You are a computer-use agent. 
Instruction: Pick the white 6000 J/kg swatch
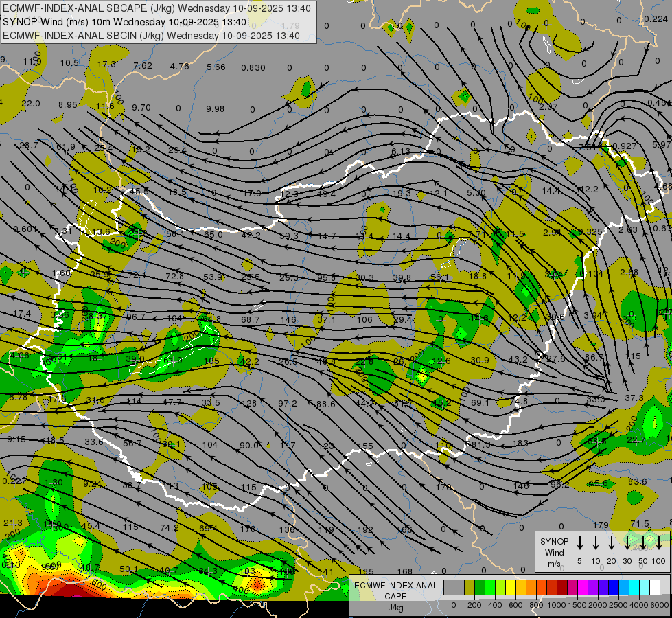coord(656,587)
